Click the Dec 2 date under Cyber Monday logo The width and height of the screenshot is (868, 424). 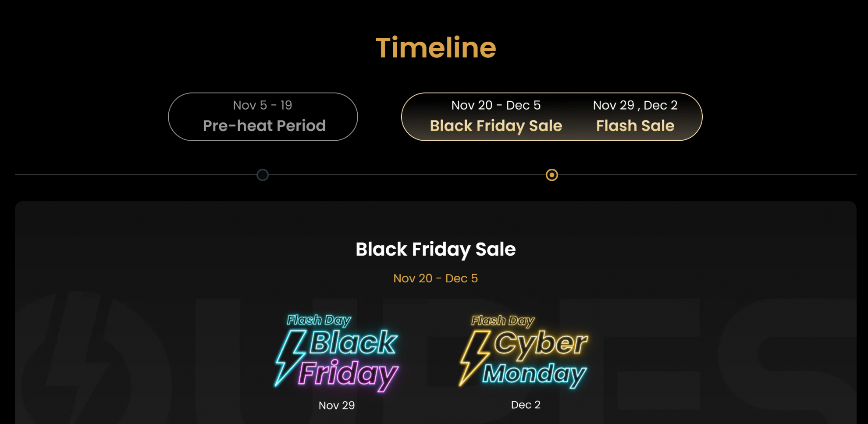tap(526, 405)
